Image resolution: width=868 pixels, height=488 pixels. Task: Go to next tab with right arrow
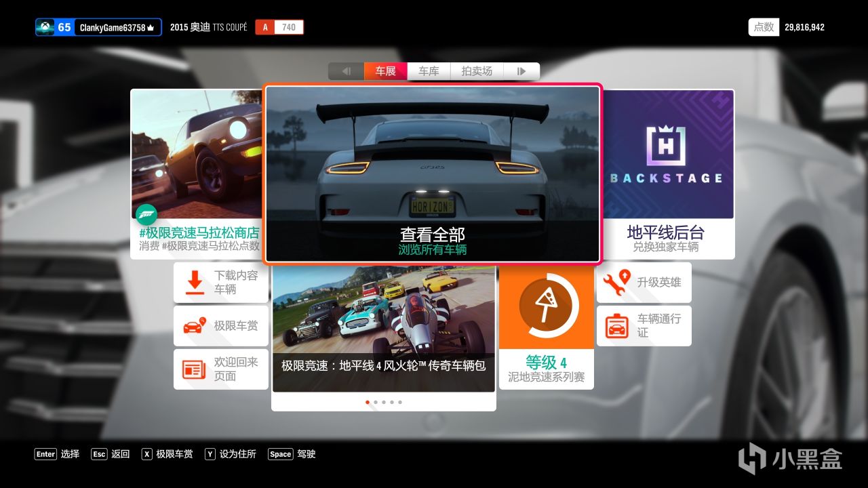coord(521,71)
